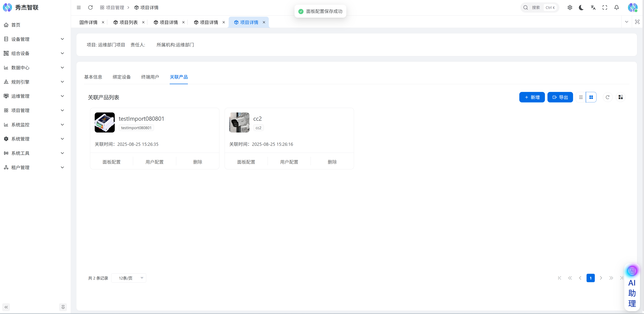Collapse sidebar with hamburger menu icon

pos(79,8)
